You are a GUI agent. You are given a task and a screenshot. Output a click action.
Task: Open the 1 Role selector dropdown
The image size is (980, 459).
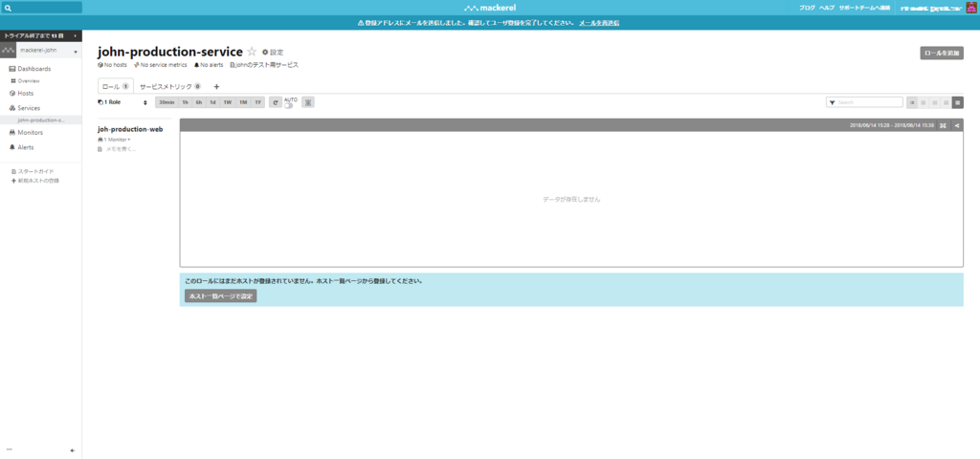[122, 102]
